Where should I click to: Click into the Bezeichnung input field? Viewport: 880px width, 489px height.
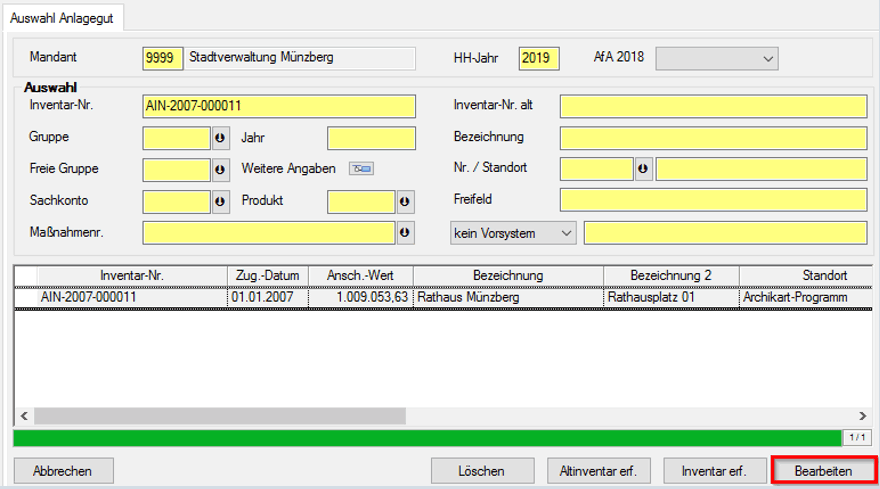click(713, 138)
